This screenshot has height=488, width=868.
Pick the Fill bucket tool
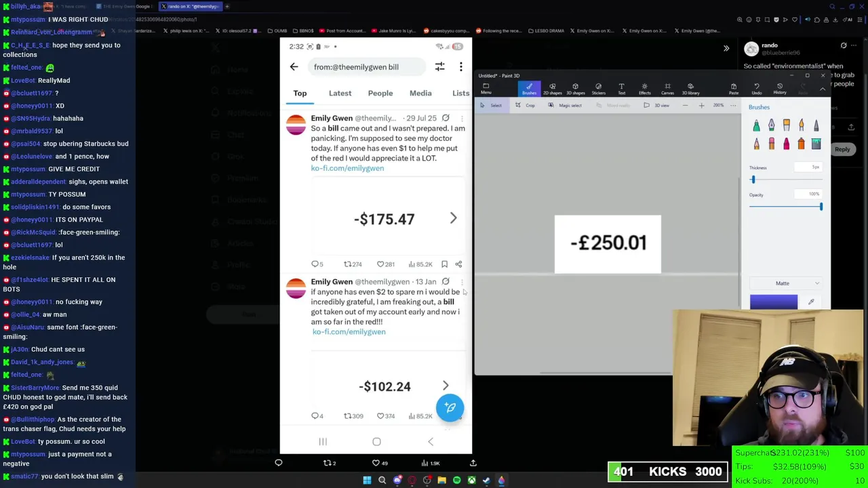click(816, 143)
